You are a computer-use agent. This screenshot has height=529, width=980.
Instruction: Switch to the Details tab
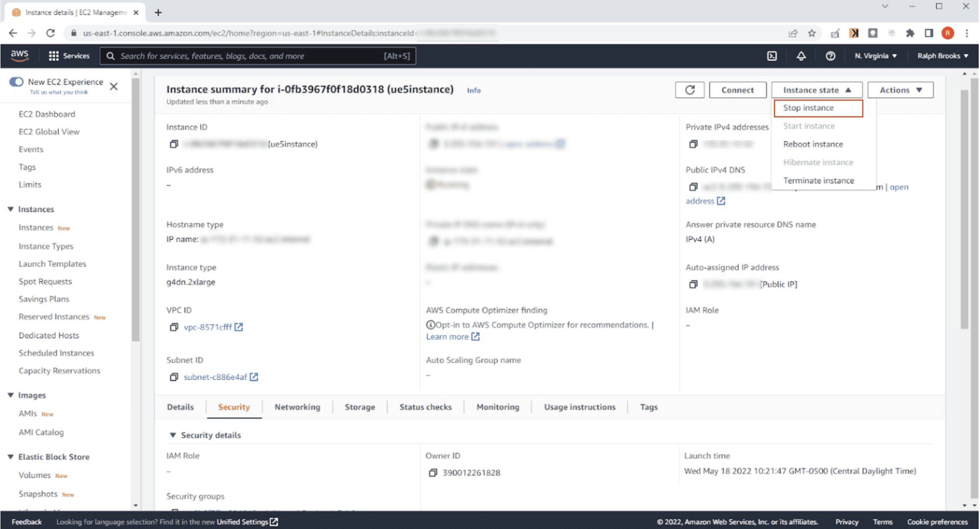180,407
